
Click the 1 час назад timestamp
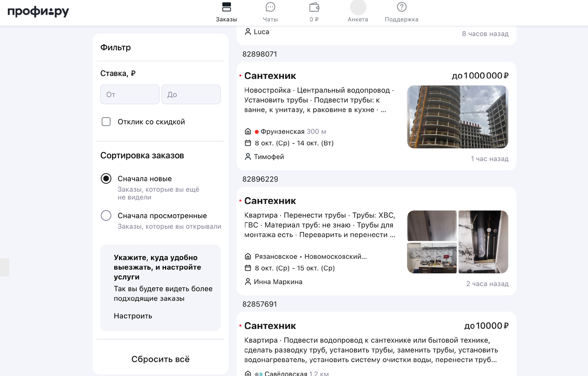(x=490, y=159)
